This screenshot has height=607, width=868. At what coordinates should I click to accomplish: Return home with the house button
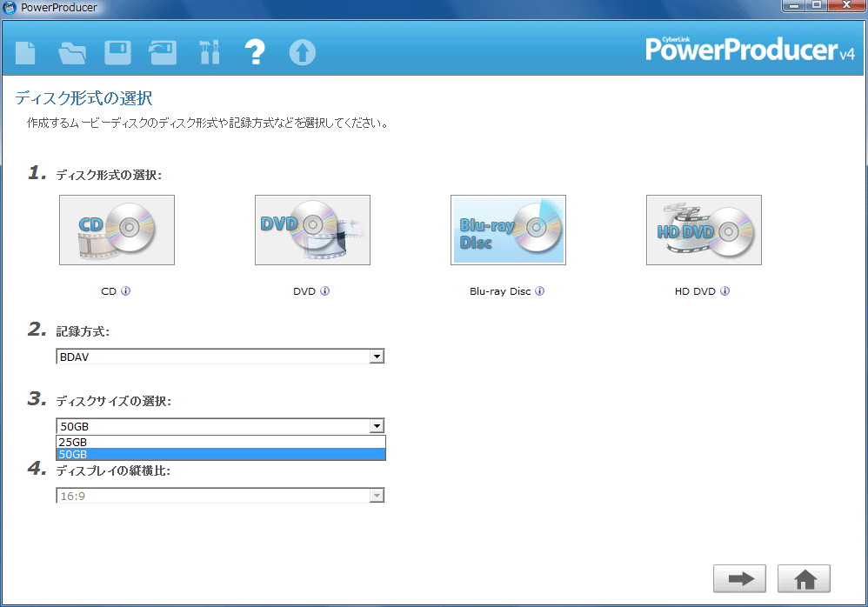coord(804,579)
